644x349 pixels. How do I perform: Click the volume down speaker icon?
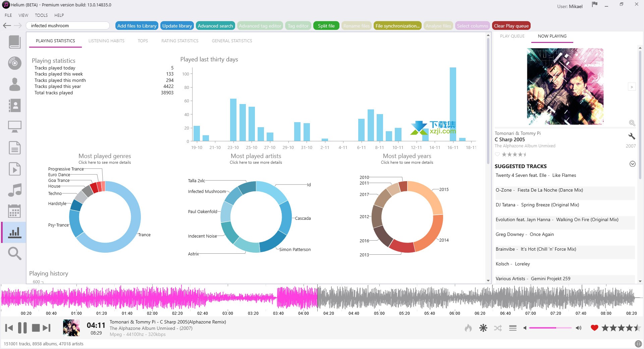pos(525,328)
